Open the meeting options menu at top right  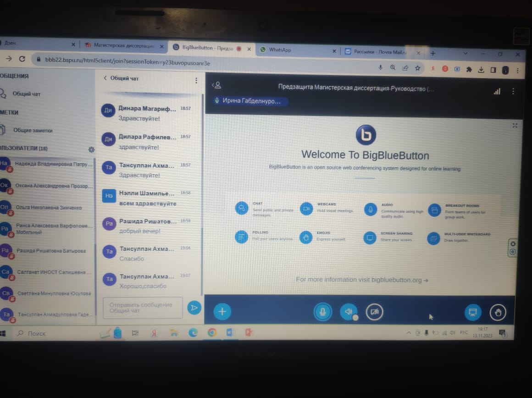tap(513, 91)
